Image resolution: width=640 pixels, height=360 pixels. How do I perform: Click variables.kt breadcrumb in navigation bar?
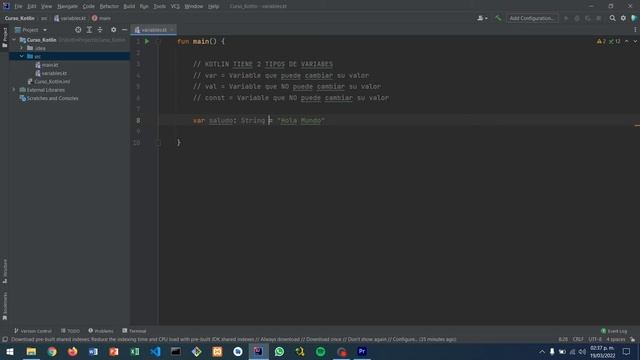(70, 18)
